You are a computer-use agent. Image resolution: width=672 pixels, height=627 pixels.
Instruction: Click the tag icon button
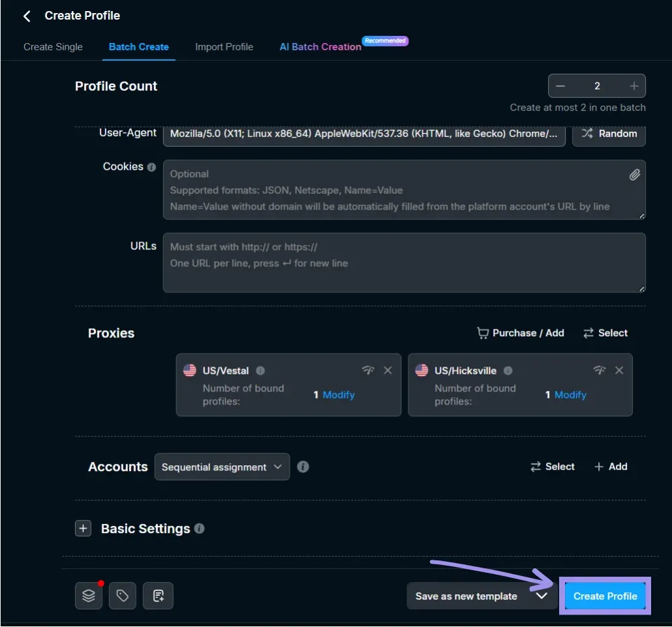123,596
